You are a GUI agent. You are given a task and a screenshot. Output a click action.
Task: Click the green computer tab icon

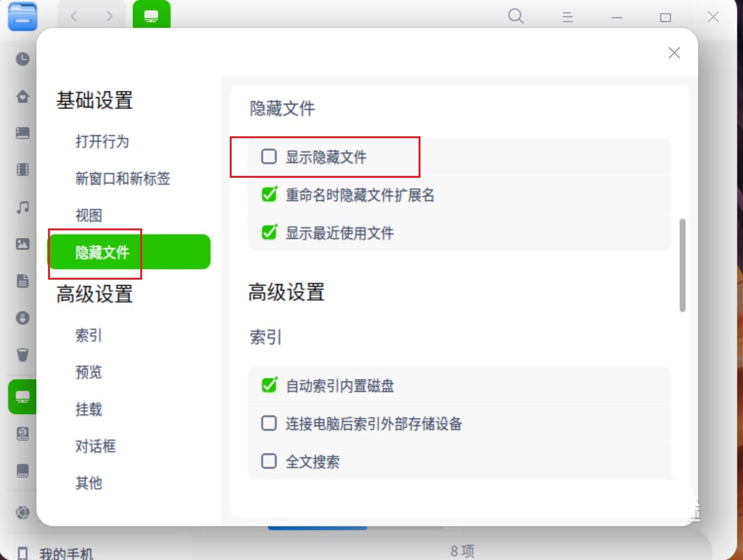pos(151,15)
